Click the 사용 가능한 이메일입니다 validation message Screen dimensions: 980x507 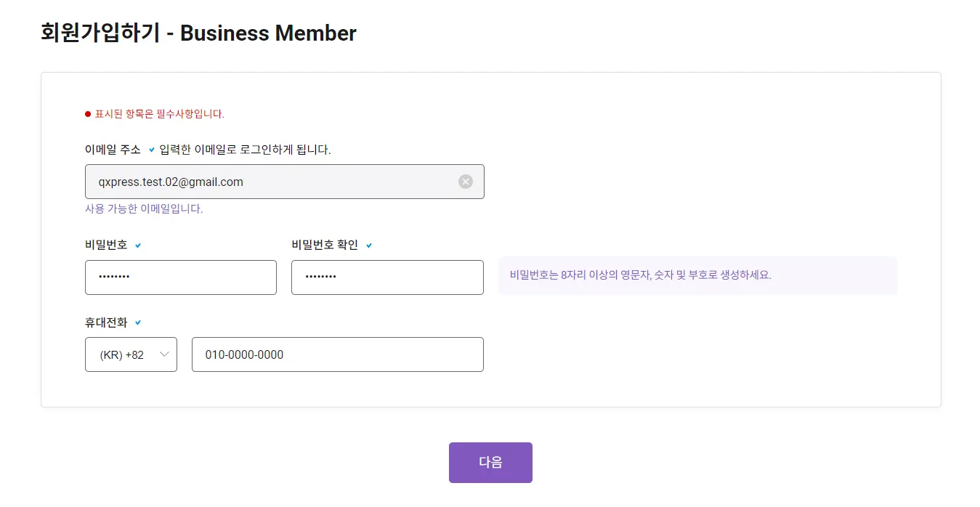pyautogui.click(x=144, y=209)
